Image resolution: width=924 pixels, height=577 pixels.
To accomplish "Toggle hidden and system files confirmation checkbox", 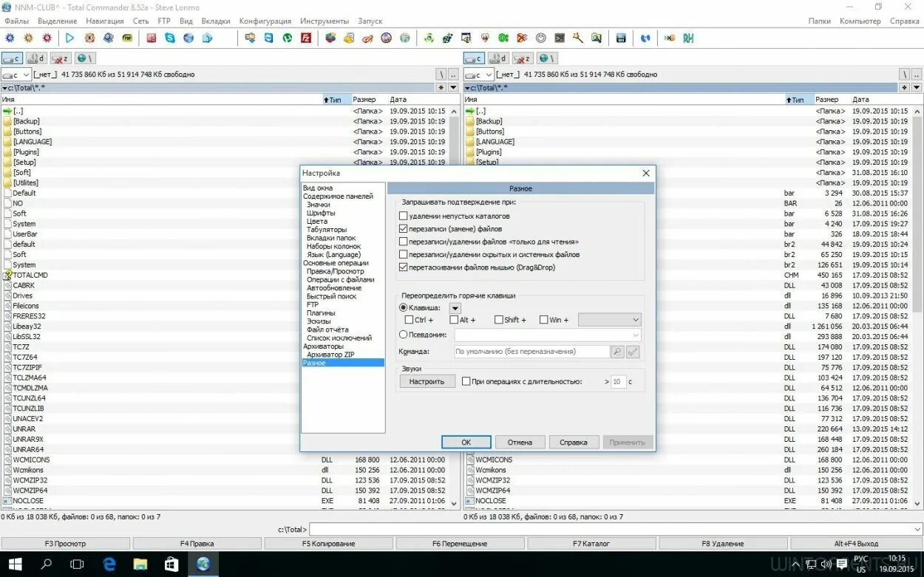I will 403,254.
